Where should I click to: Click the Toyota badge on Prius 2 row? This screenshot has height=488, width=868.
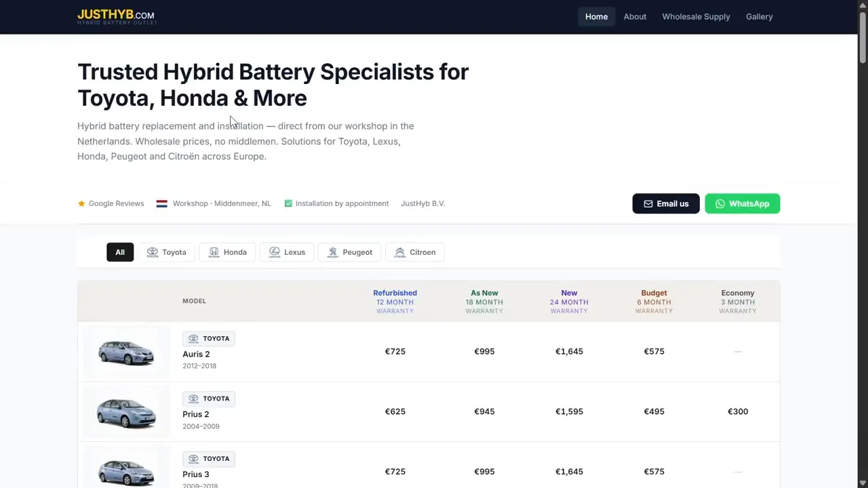[x=209, y=399]
